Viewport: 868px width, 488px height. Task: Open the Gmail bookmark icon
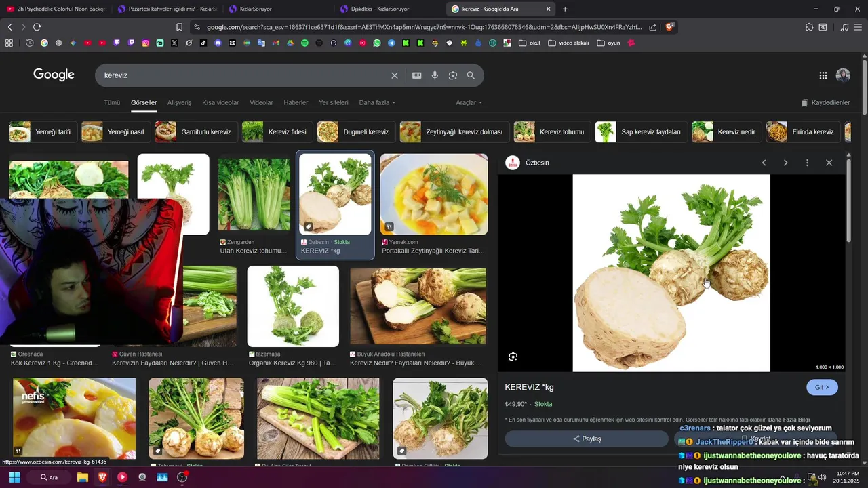click(275, 43)
